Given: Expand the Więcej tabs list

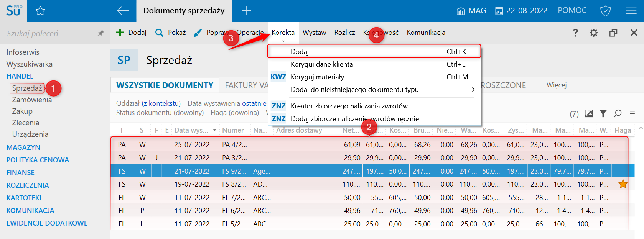Looking at the screenshot, I should click(556, 85).
